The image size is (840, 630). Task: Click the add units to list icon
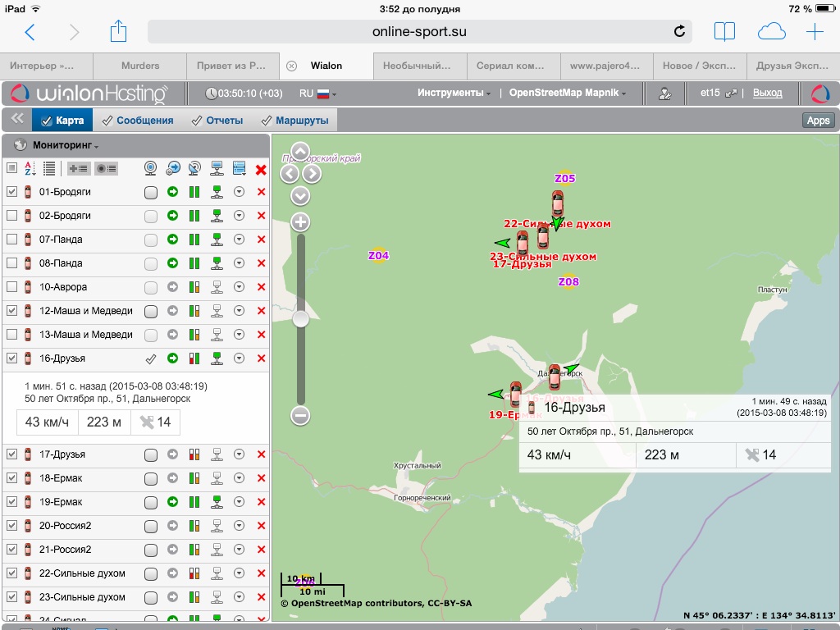click(79, 169)
